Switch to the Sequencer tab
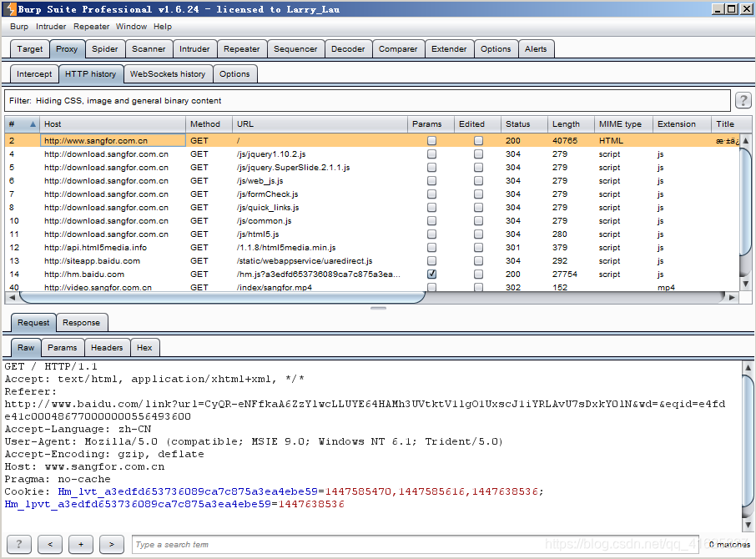The height and width of the screenshot is (559, 756). pyautogui.click(x=295, y=48)
